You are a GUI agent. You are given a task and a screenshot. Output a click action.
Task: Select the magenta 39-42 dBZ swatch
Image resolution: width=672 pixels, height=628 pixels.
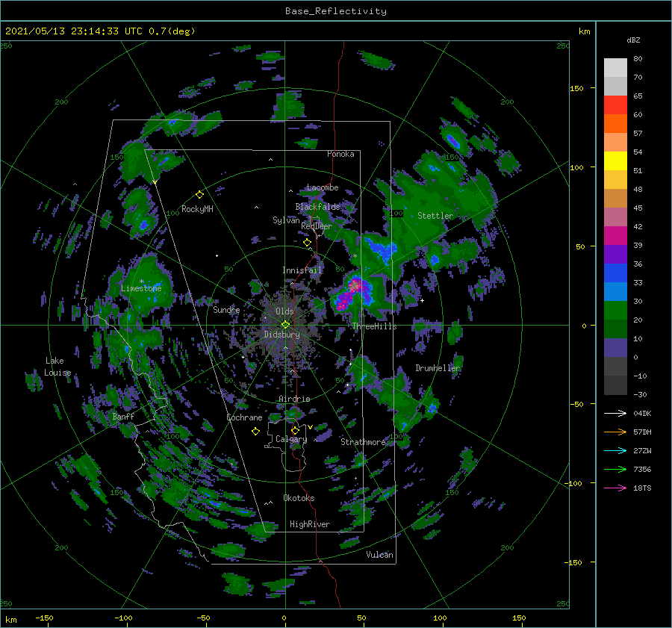(x=615, y=236)
